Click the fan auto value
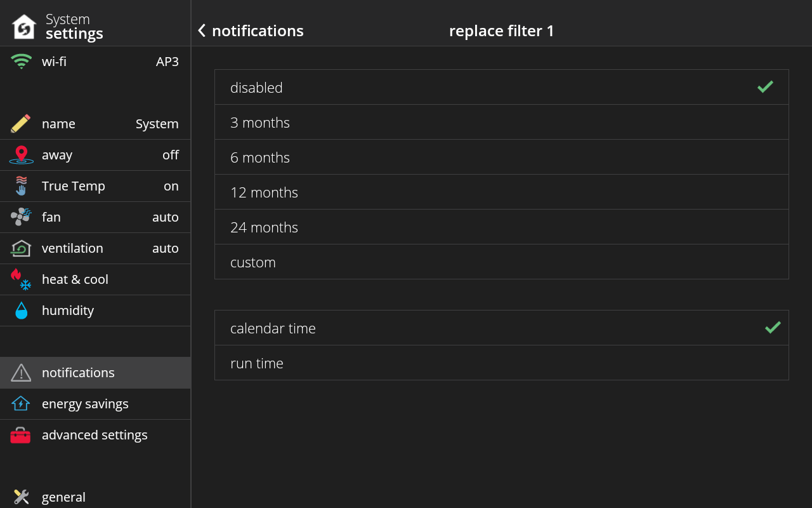This screenshot has height=508, width=812. click(x=166, y=217)
